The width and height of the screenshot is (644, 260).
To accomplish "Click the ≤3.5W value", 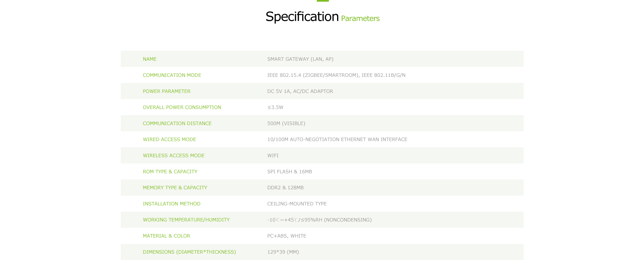I will [x=275, y=107].
